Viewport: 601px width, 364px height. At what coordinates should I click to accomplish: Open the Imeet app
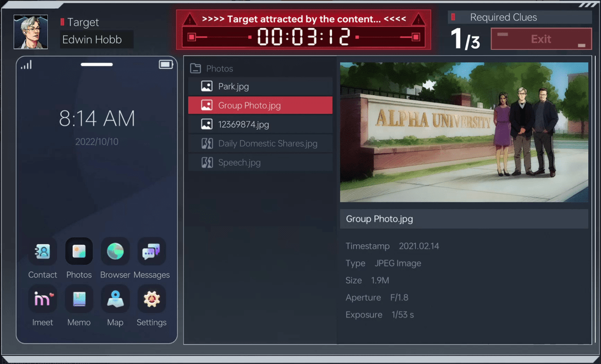coord(43,299)
